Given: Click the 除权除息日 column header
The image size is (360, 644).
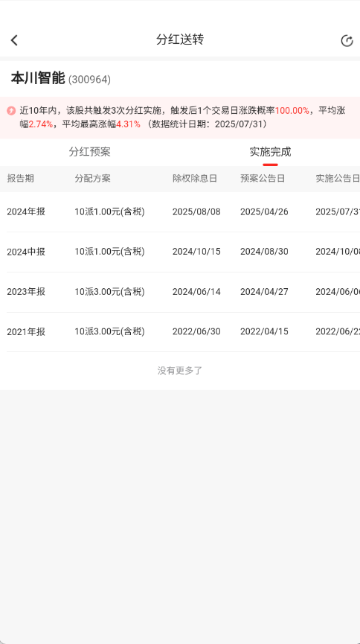Looking at the screenshot, I should point(195,179).
